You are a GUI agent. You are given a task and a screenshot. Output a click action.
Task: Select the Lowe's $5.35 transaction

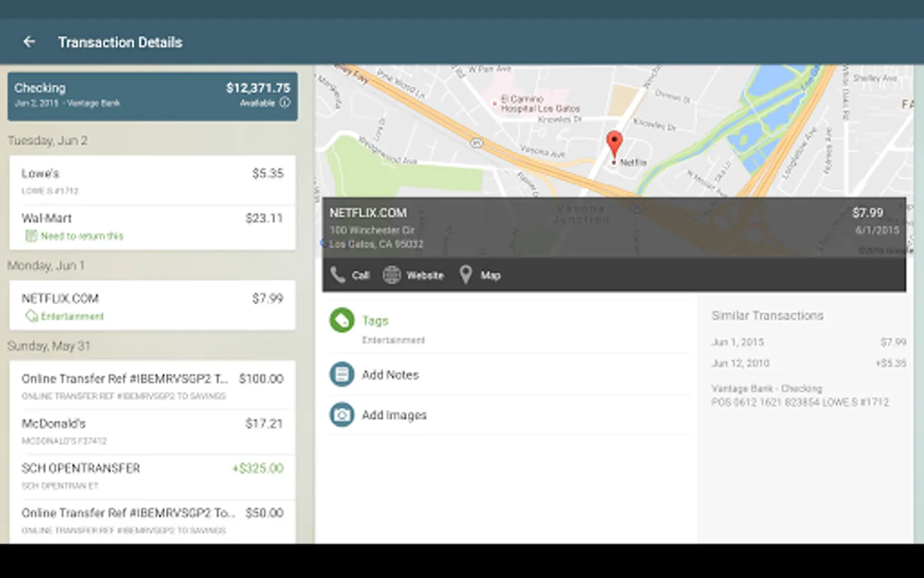[x=153, y=180]
